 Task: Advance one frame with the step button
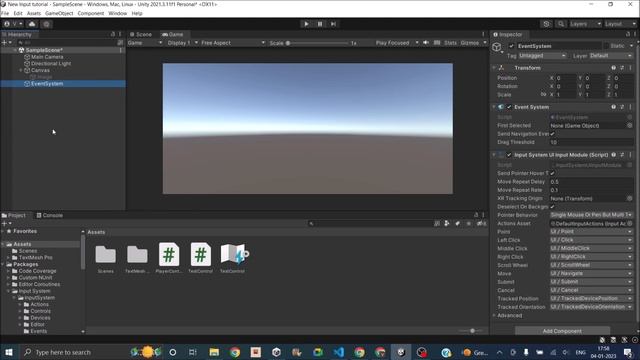[x=333, y=24]
